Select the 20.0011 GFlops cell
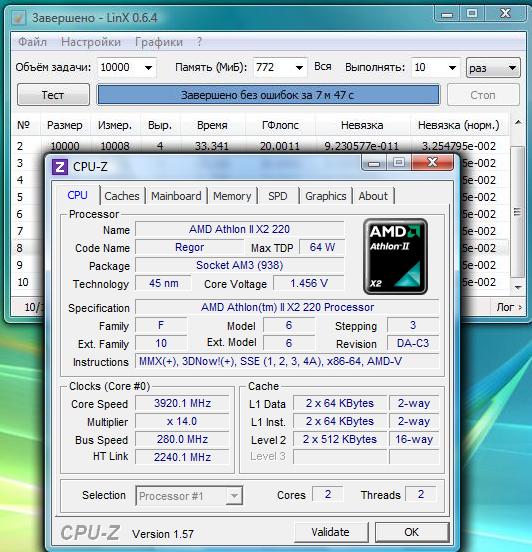 280,146
